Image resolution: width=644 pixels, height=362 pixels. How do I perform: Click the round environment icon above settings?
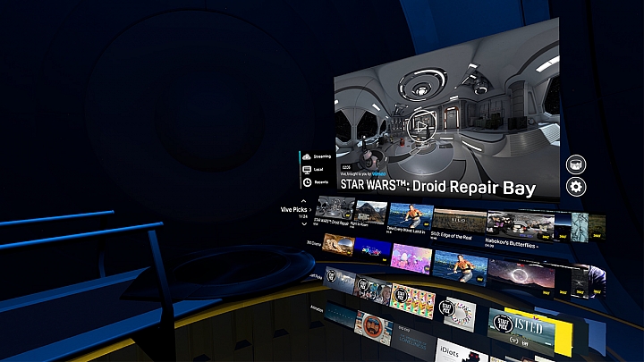point(576,164)
